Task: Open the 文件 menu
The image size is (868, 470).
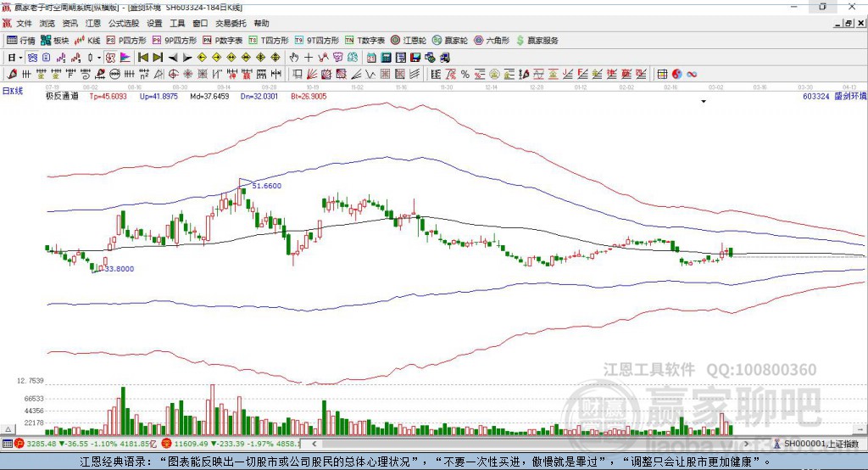Action: click(x=25, y=23)
